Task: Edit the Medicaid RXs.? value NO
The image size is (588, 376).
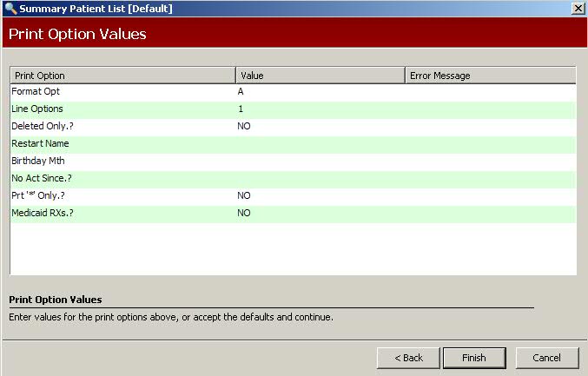Action: point(320,213)
